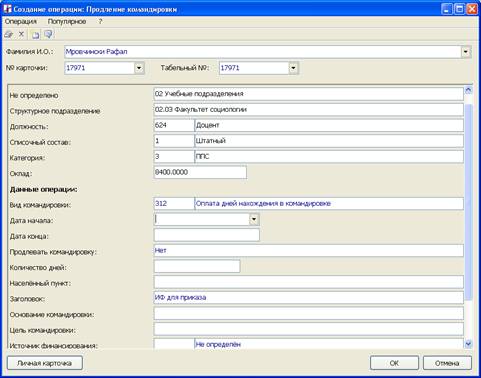Click the scroll down arrow of the form
Viewport: 481px width, 378px height.
click(x=468, y=344)
